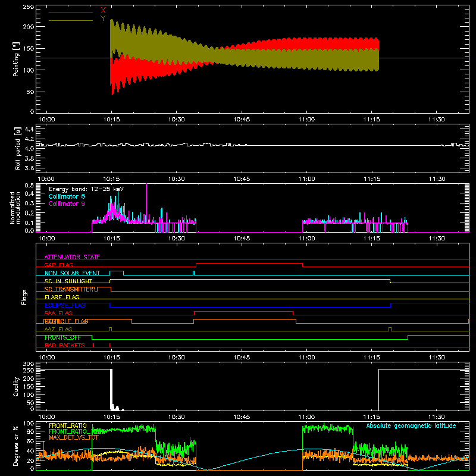Image resolution: width=476 pixels, height=476 pixels.
Task: Click the 'Flags' vertical axis title
Action: [x=24, y=297]
